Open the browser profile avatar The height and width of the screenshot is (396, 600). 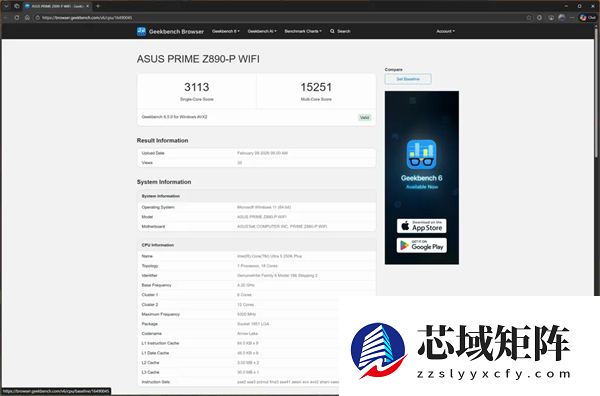pyautogui.click(x=561, y=18)
